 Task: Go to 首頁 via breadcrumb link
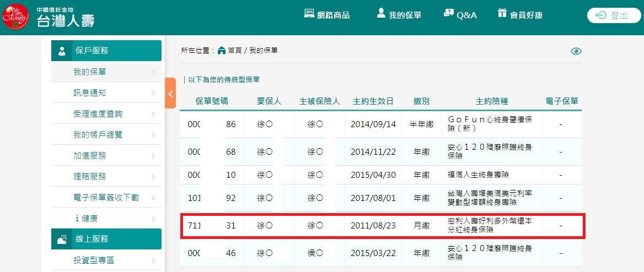point(235,51)
